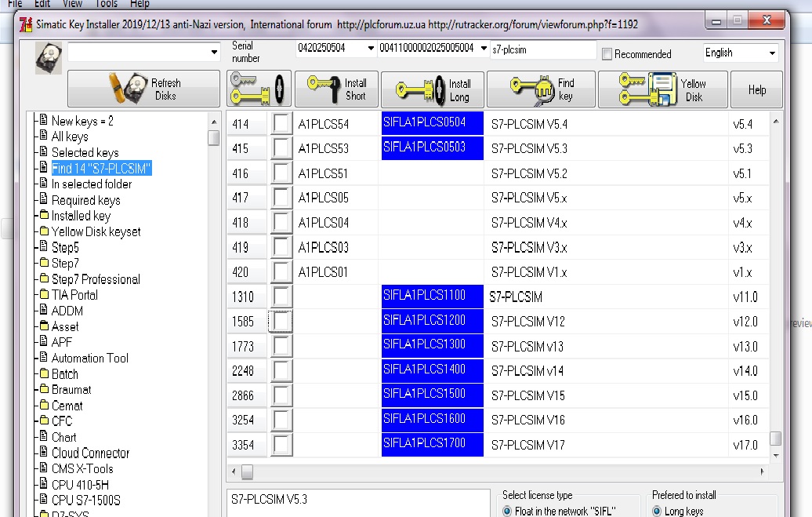Click the Install Short key button
Viewport: 812px width, 517px height.
tap(336, 89)
